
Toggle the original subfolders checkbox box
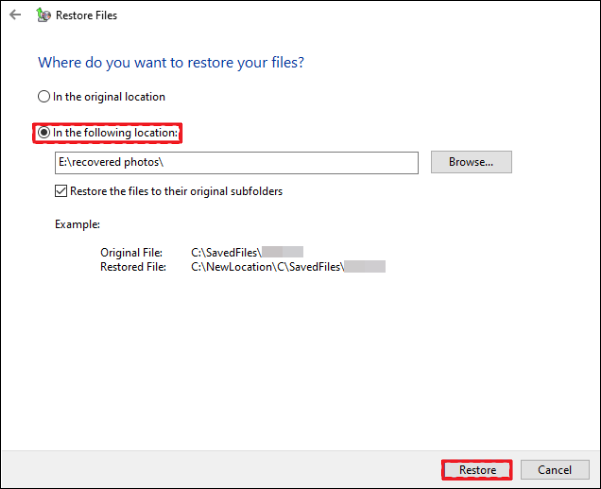click(x=61, y=191)
